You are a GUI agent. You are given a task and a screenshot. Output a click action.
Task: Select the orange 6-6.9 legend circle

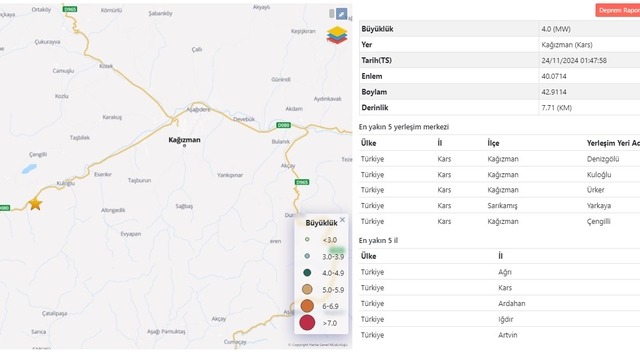pyautogui.click(x=307, y=306)
